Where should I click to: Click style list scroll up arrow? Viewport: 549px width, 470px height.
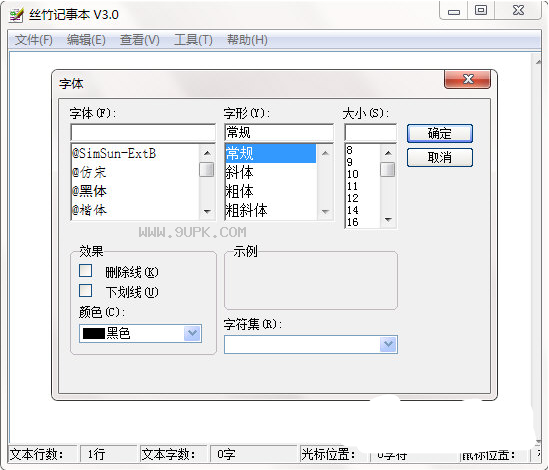pos(325,153)
